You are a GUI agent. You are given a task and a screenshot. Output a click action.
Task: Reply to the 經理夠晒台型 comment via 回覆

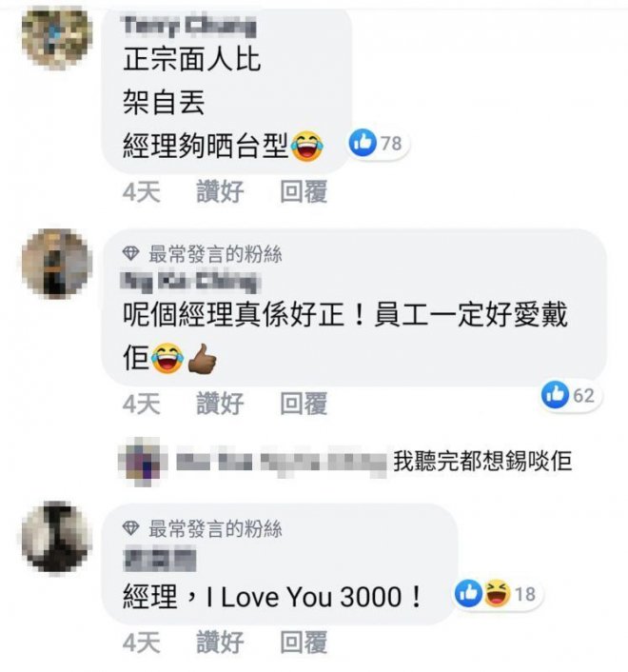pyautogui.click(x=304, y=191)
